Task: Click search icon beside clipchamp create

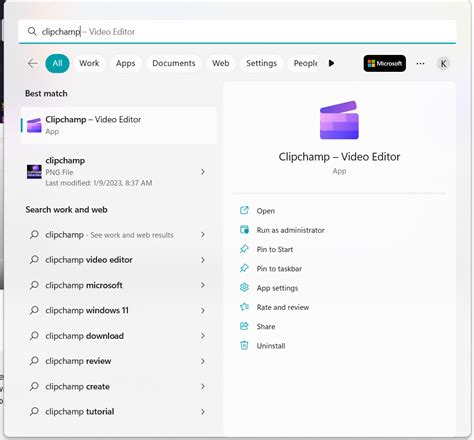Action: [34, 386]
